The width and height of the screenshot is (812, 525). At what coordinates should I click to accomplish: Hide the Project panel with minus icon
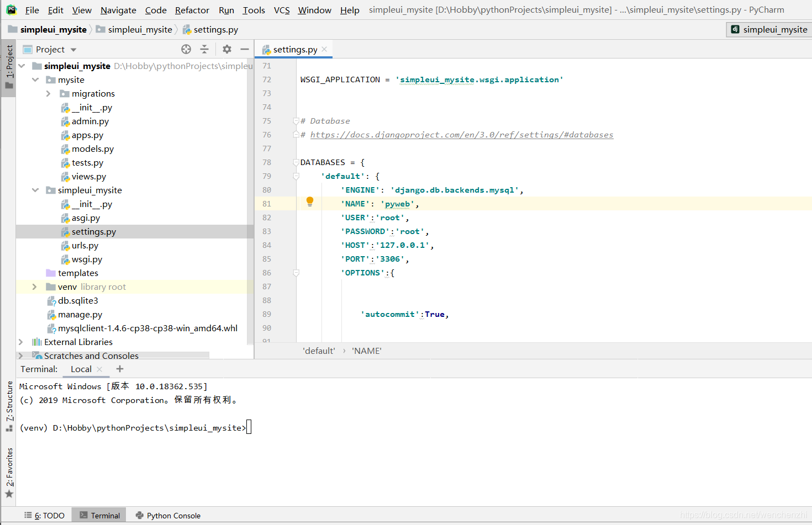[x=245, y=49]
